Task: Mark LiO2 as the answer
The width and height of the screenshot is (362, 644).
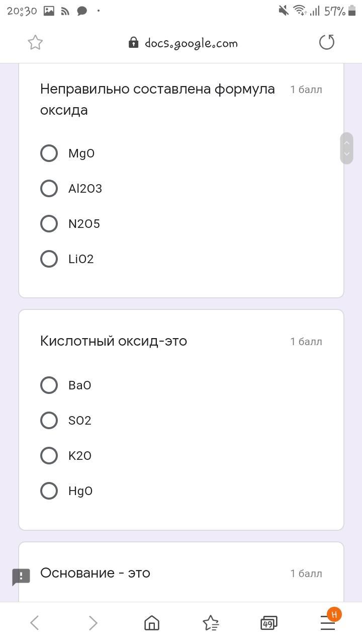Action: [49, 259]
